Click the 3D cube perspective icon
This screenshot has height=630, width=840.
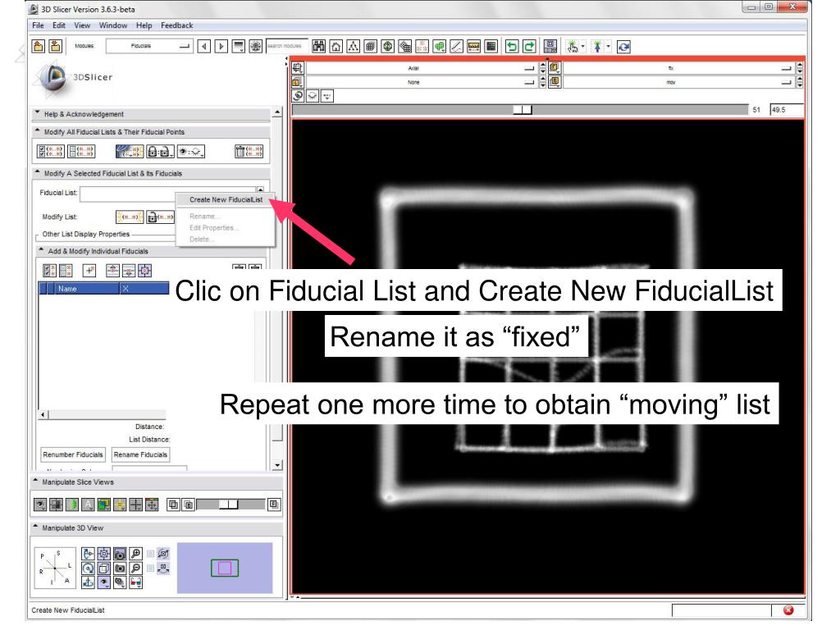pyautogui.click(x=104, y=568)
